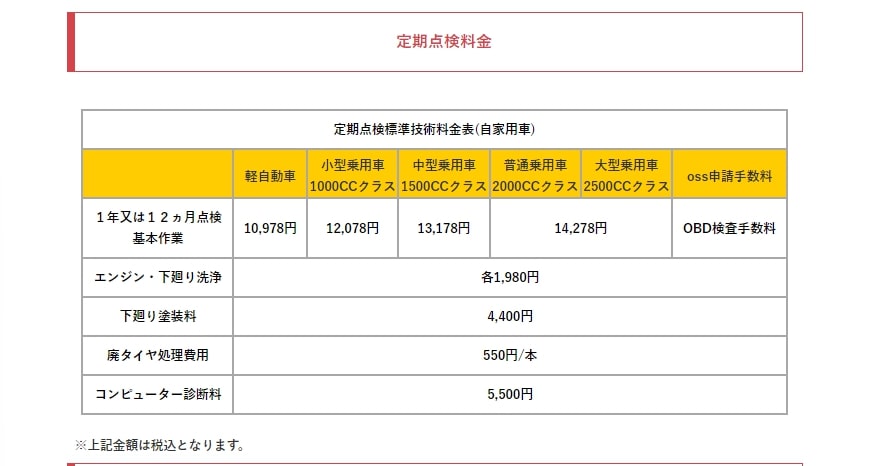
Task: Click the 税込 note below the table
Action: [160, 444]
